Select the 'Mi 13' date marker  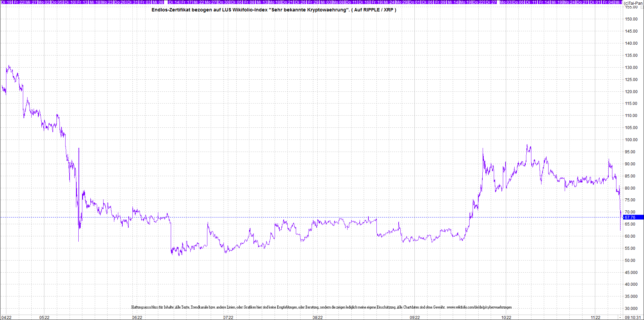(x=262, y=2)
